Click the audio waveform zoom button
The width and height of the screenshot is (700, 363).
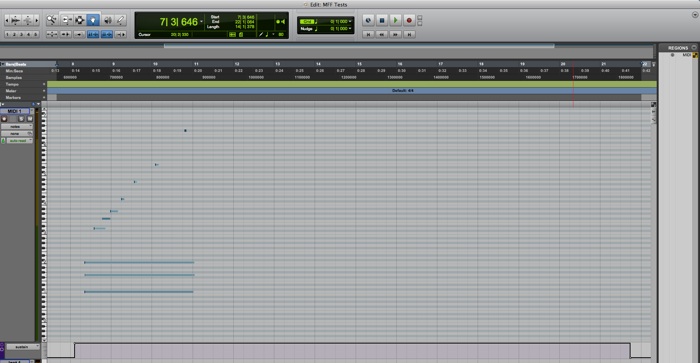pos(16,20)
